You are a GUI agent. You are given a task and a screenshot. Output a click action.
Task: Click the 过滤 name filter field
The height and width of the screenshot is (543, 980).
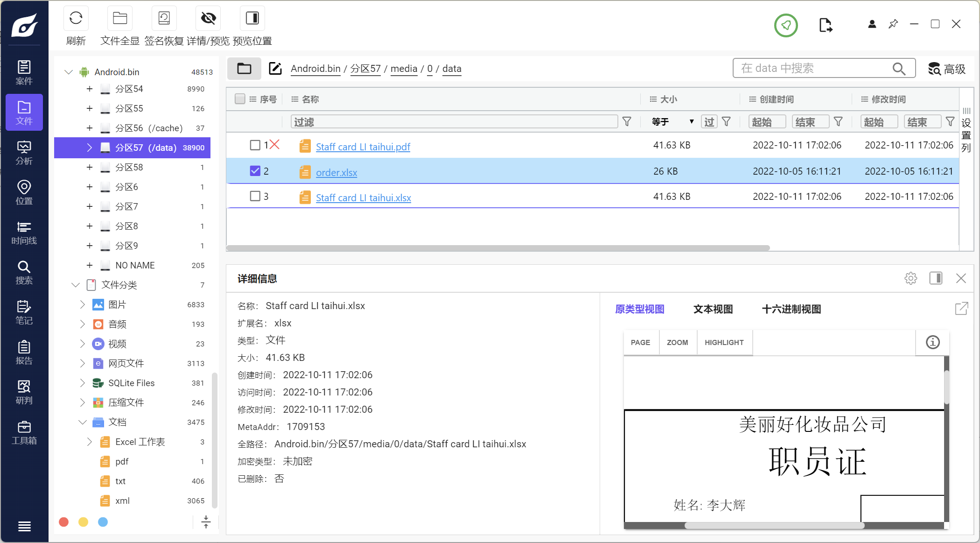click(x=454, y=122)
